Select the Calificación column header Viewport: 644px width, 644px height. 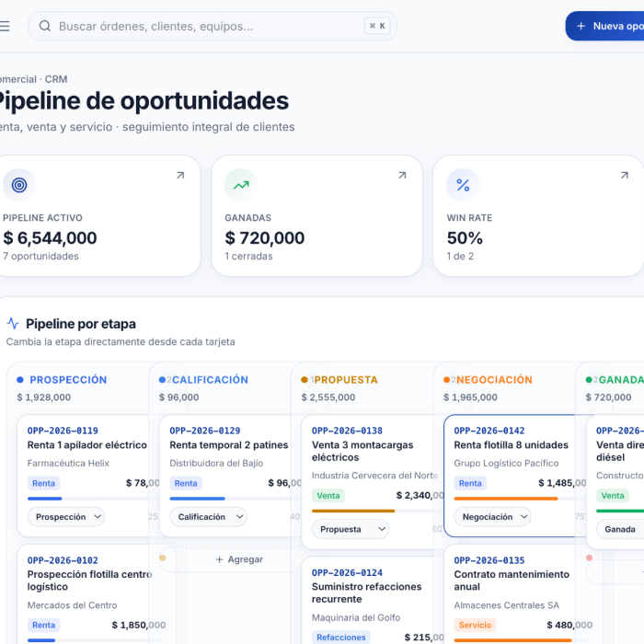click(x=210, y=380)
